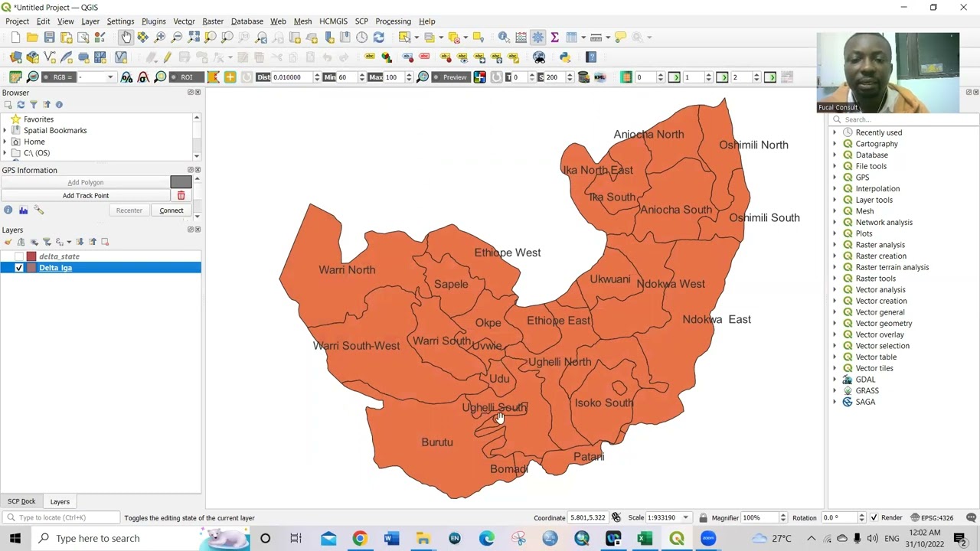The image size is (980, 551).
Task: Enable the delta_state layer checkbox
Action: click(19, 256)
